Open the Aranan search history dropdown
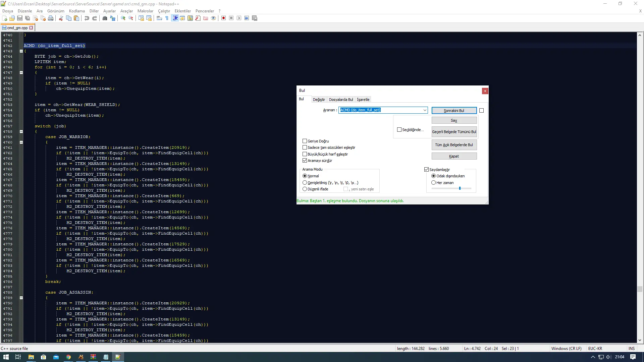The image size is (644, 362). point(425,110)
